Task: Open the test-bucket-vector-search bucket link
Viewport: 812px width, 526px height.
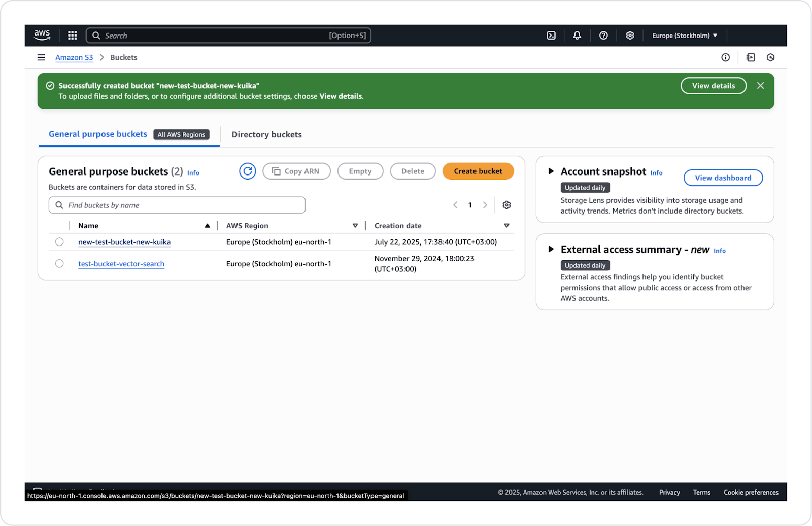Action: [121, 264]
